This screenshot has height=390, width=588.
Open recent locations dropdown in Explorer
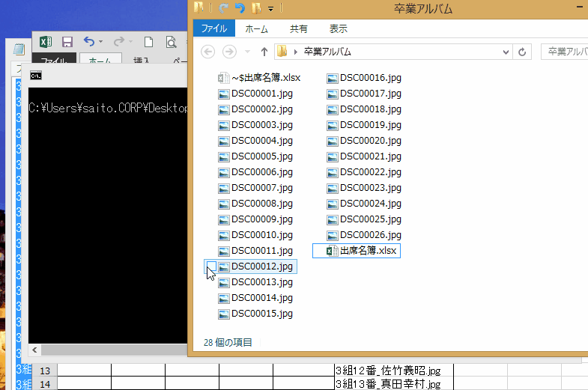click(247, 52)
